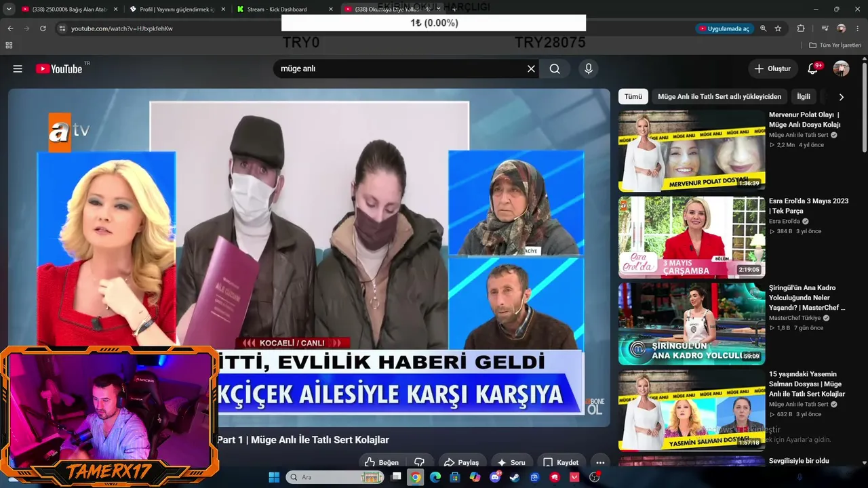The image size is (868, 488).
Task: Open the Chrome media control icon
Action: pyautogui.click(x=825, y=28)
